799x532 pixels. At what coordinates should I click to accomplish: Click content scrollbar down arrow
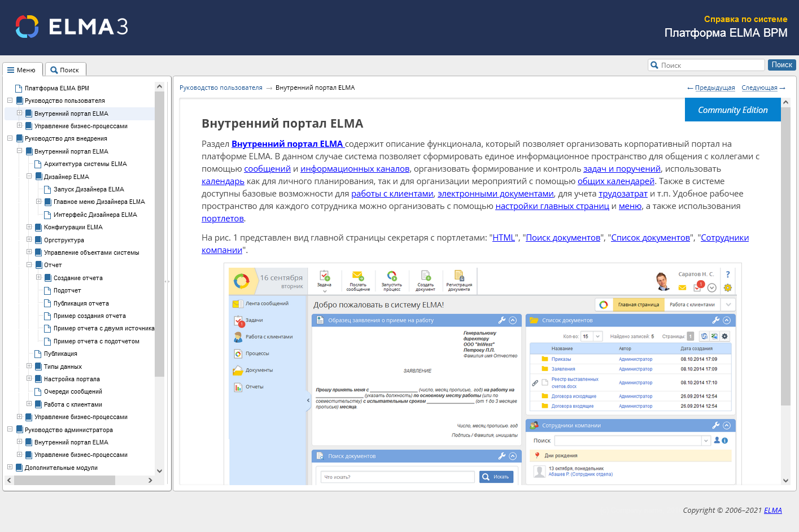point(785,481)
